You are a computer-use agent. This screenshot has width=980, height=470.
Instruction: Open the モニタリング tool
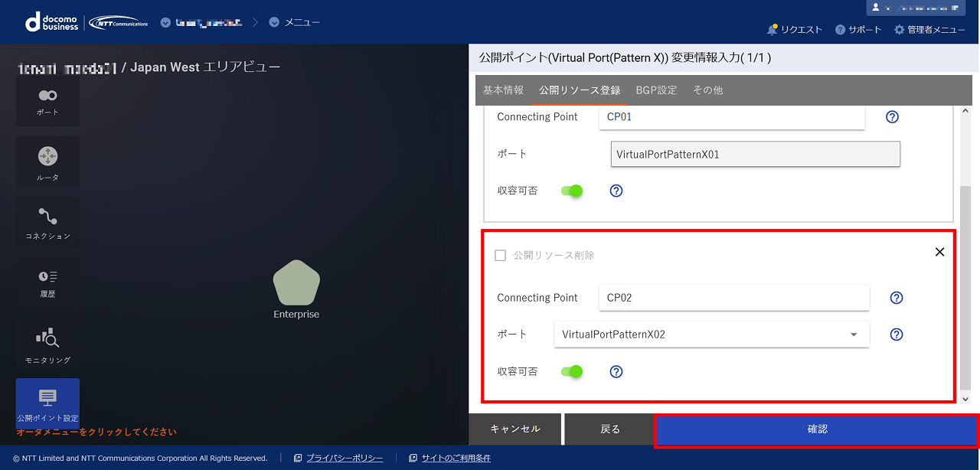(47, 343)
